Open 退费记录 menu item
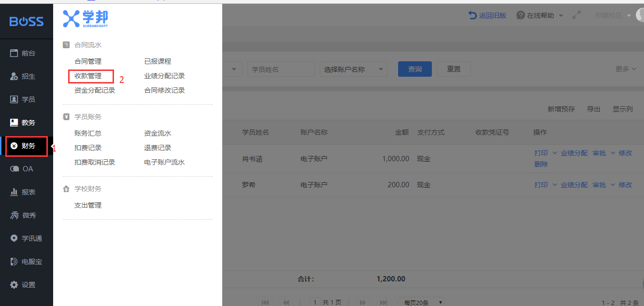Viewport: 644px width, 306px height. click(157, 148)
